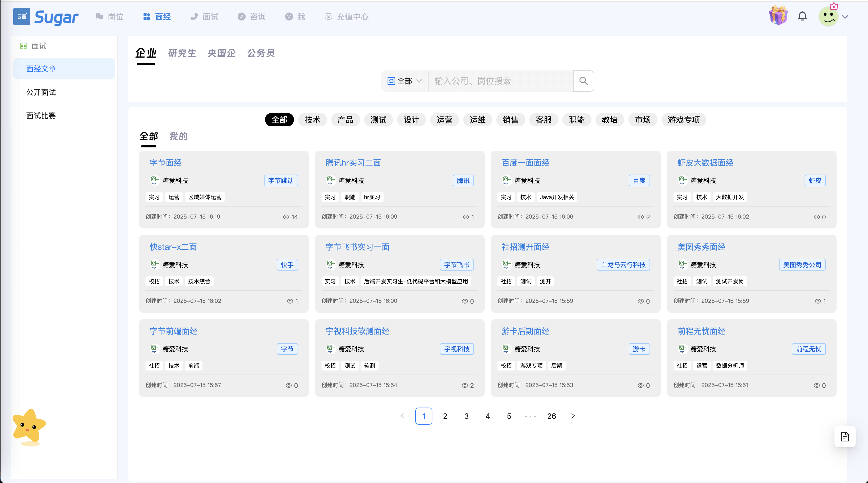Viewport: 868px width, 483px height.
Task: Jump to last page 26
Action: (551, 416)
